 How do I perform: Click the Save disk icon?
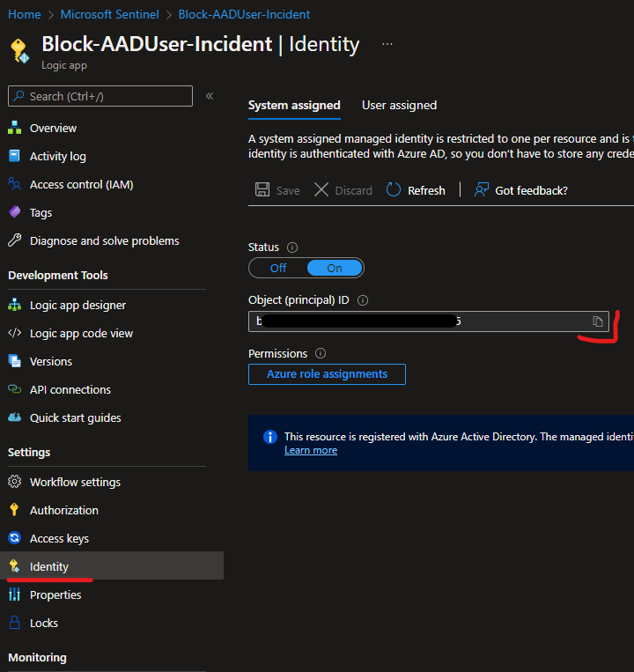click(x=262, y=189)
